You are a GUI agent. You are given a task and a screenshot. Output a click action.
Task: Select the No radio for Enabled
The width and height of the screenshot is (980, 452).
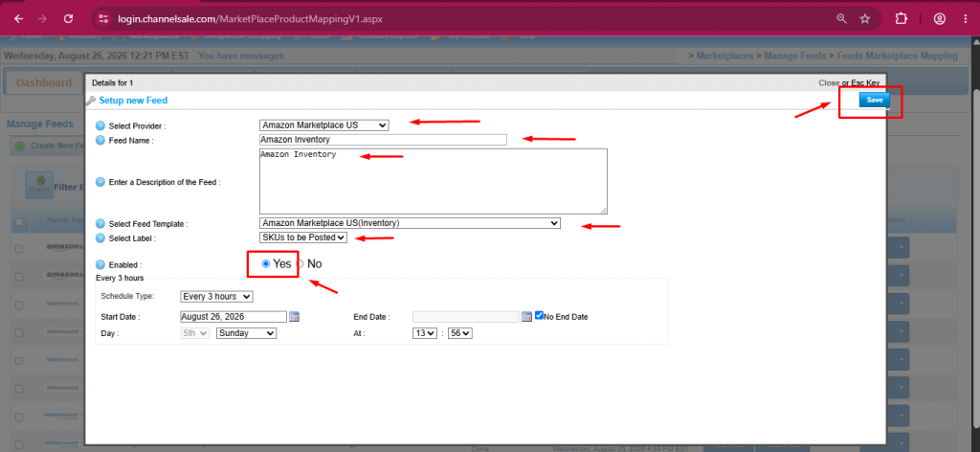[300, 263]
